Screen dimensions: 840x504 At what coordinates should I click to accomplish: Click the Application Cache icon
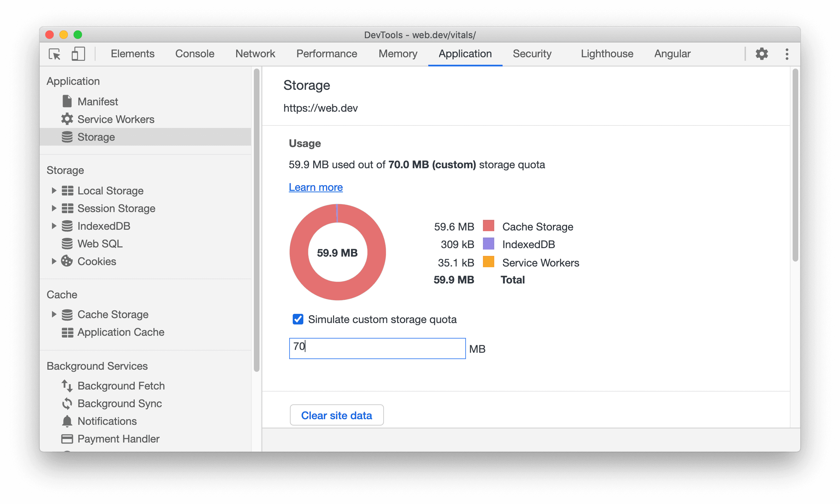66,332
